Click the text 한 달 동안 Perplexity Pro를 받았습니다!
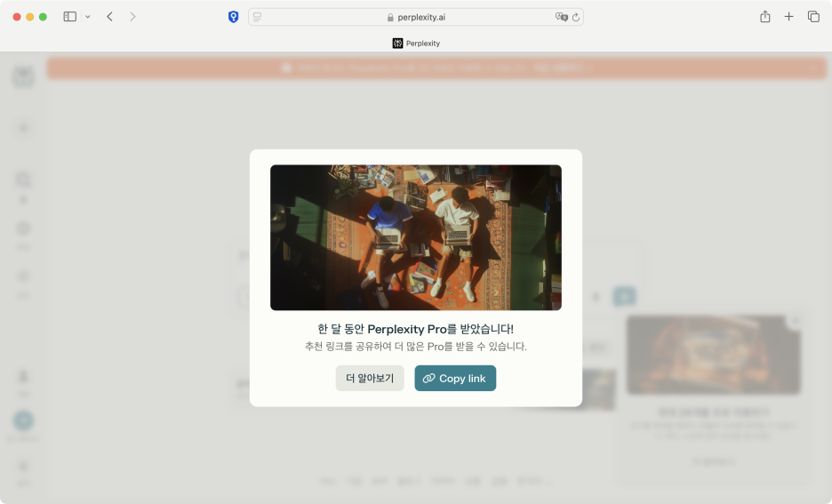Viewport: 832px width, 504px height. [x=416, y=329]
